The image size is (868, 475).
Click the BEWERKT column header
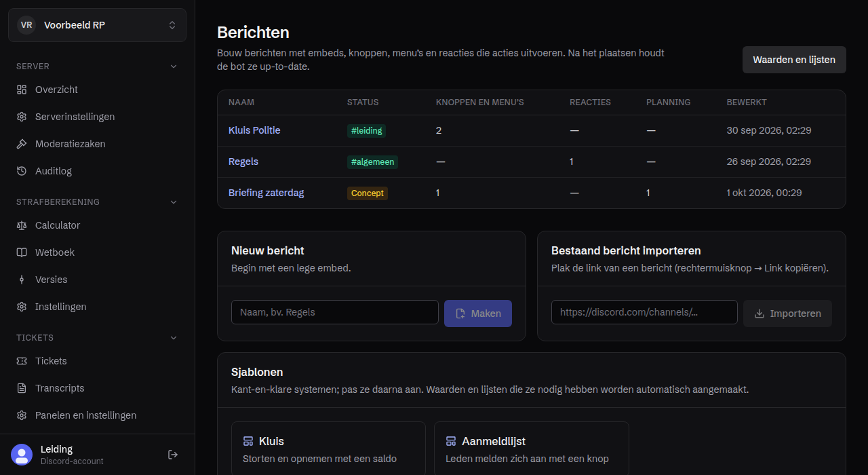[747, 102]
